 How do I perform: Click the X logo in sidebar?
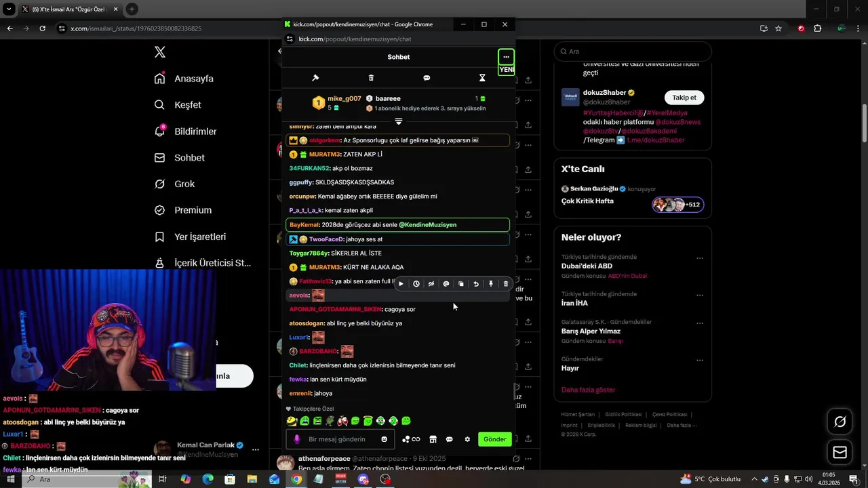tap(160, 52)
